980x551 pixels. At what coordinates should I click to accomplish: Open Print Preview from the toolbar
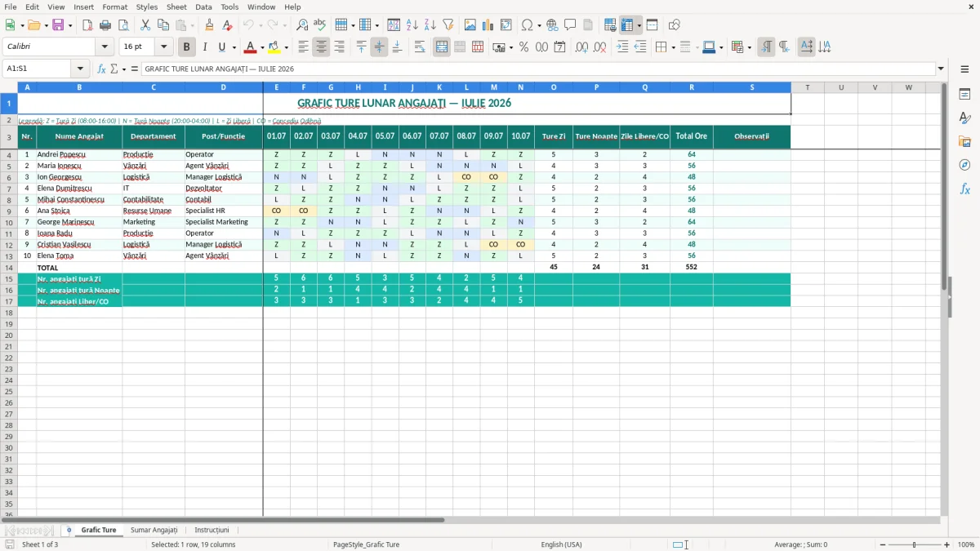point(123,25)
